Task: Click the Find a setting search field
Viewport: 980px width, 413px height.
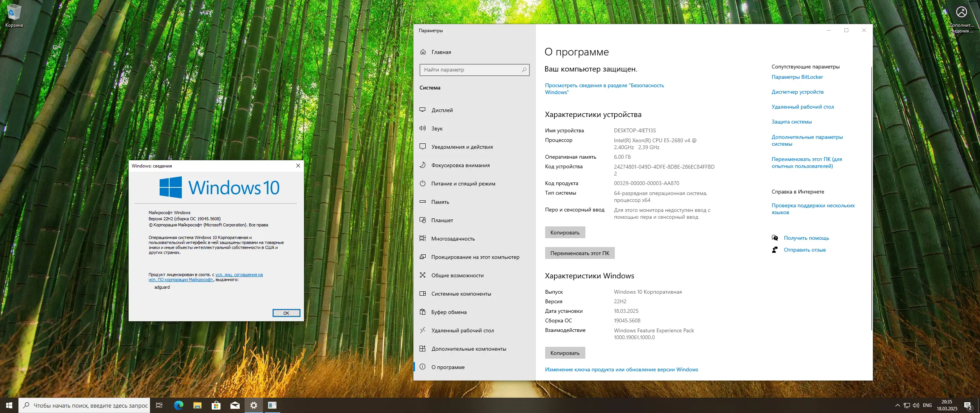Action: tap(471, 70)
